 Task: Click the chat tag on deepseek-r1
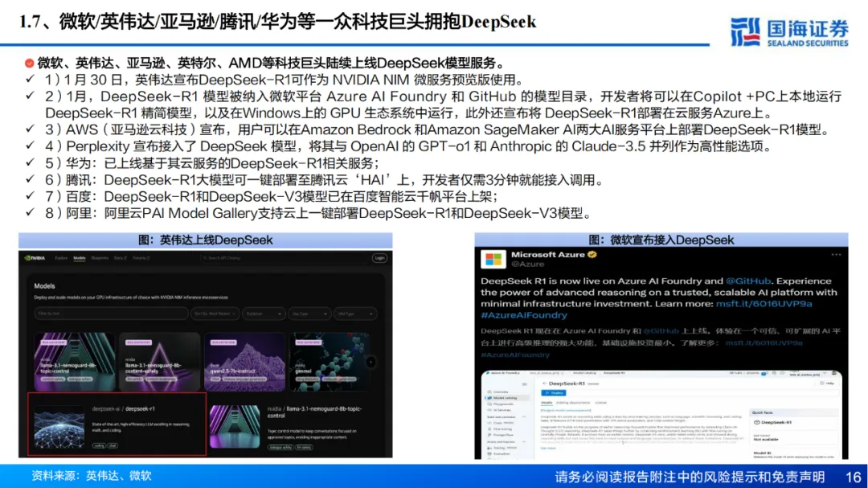coord(113,445)
